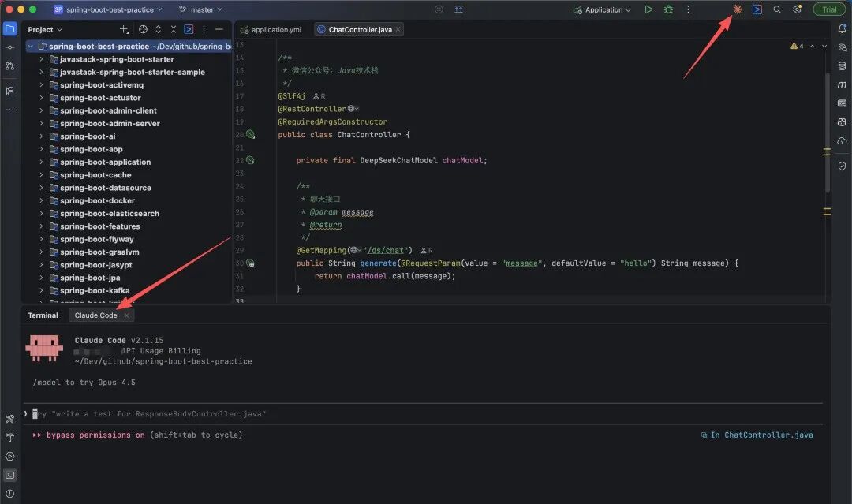Click the toolbar terminal prompt icon next to search
This screenshot has height=504, width=852.
pos(757,9)
